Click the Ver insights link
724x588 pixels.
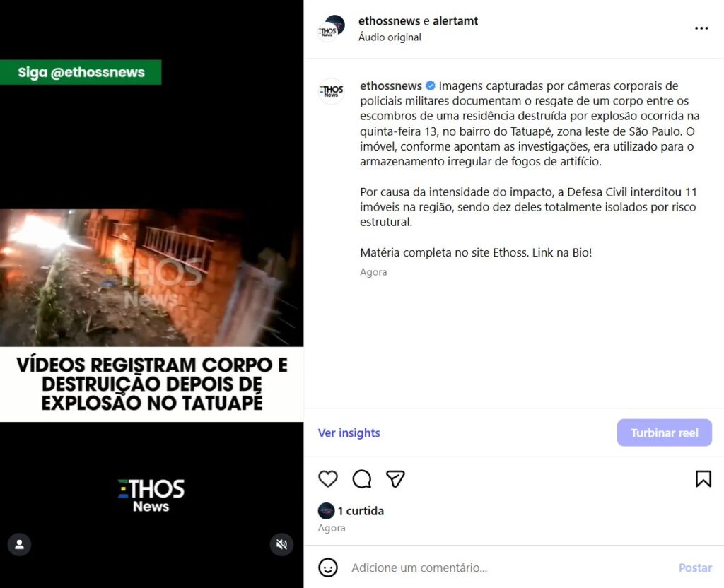coord(349,433)
